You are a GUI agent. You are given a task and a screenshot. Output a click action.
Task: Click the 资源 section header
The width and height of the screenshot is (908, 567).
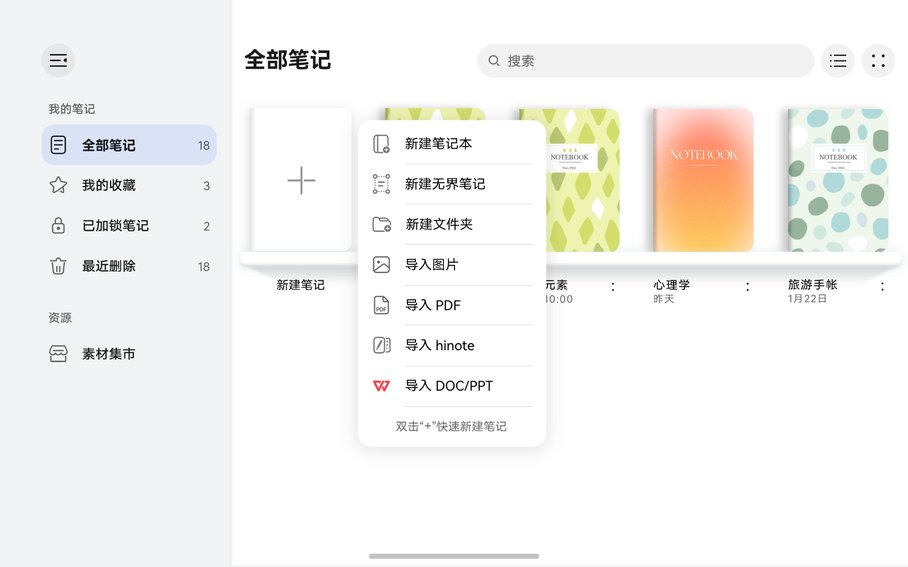pos(60,317)
